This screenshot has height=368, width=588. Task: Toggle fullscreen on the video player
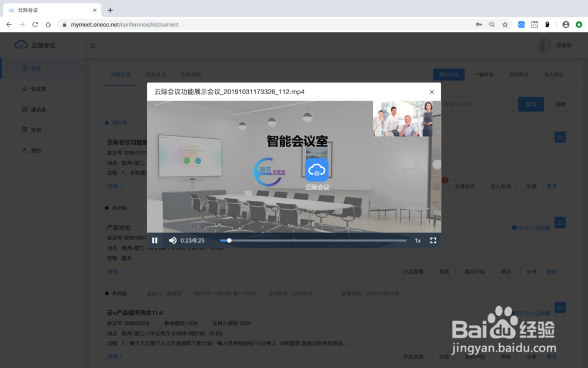pos(433,240)
